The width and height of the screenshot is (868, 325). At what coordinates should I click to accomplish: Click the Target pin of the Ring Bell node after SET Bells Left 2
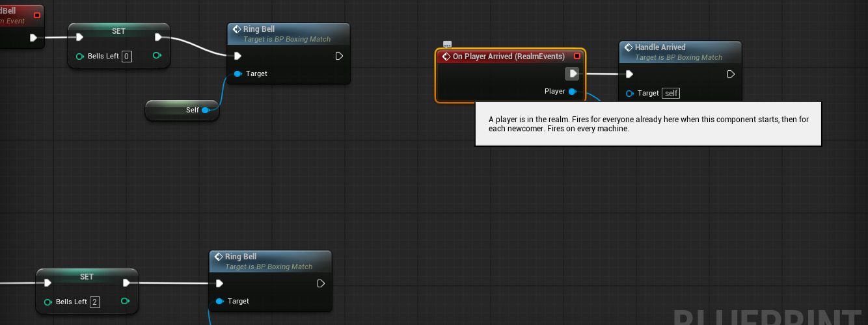coord(219,301)
